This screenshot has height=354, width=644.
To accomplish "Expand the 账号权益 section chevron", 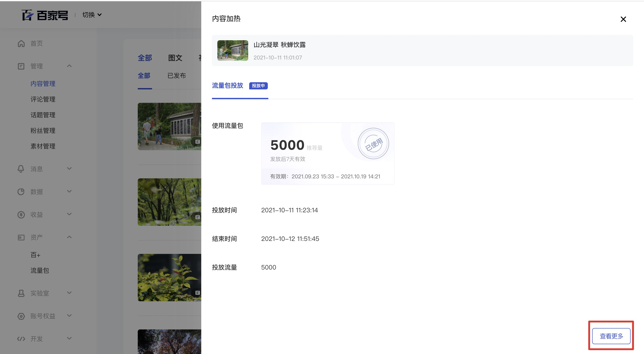I will coord(69,316).
